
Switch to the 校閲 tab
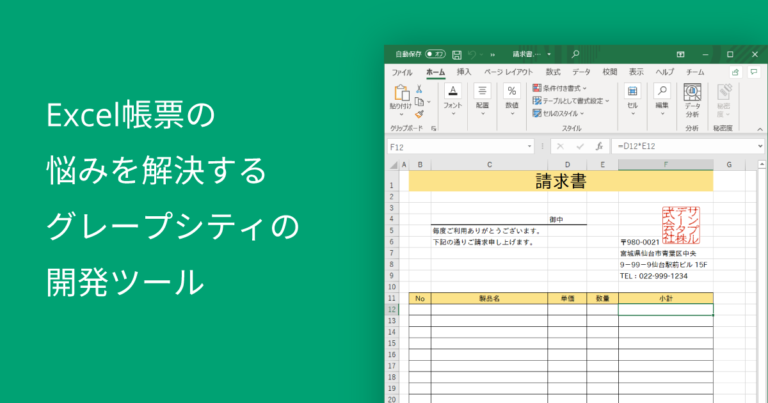pos(610,72)
